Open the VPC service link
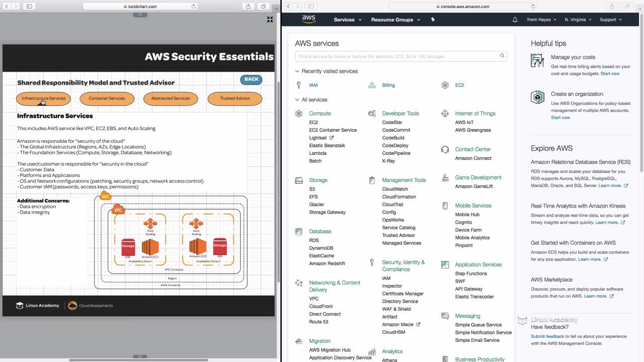Screen dimensions: 644x362 (313, 299)
